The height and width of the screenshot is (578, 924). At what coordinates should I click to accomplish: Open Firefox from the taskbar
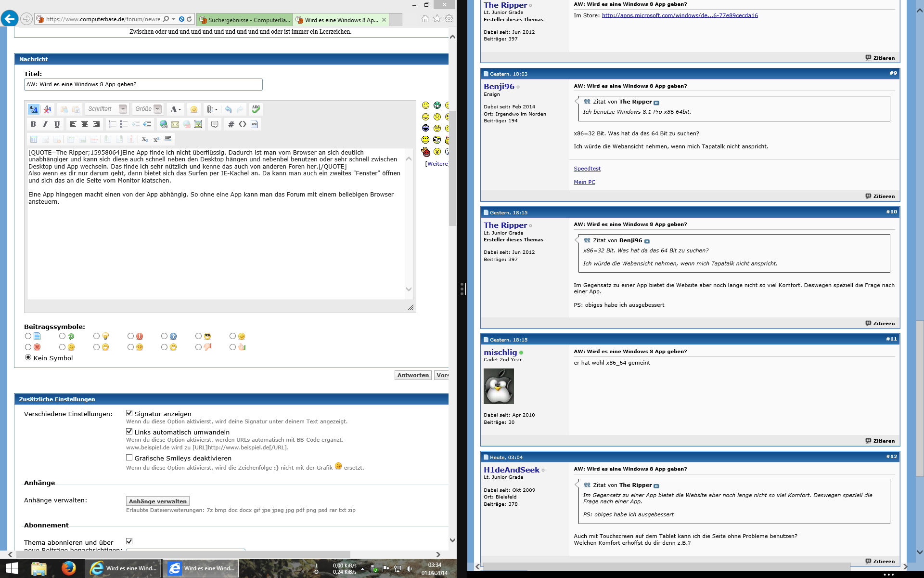click(x=69, y=568)
